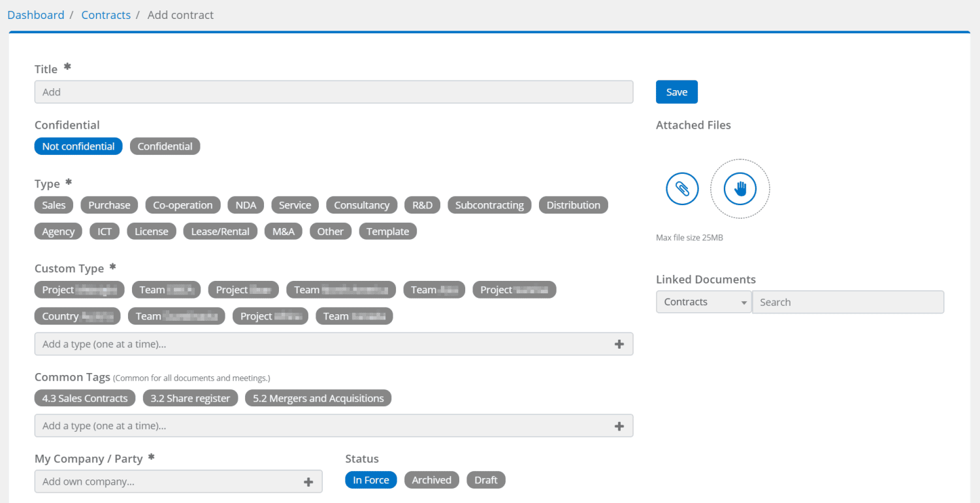The height and width of the screenshot is (503, 980).
Task: Pick the 4.3 Sales Contracts tag
Action: (x=85, y=398)
